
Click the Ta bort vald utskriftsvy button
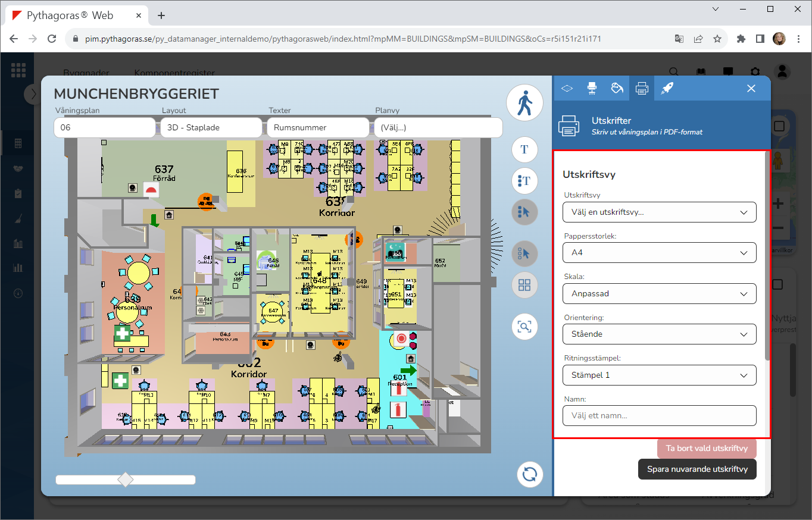pos(706,449)
